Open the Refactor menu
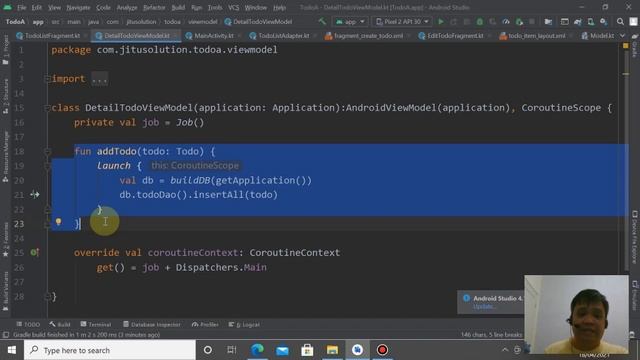Viewport: 640px width, 360px height. (154, 7)
